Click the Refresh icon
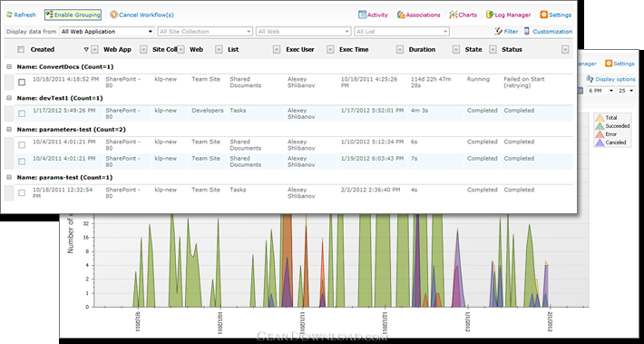 9,15
